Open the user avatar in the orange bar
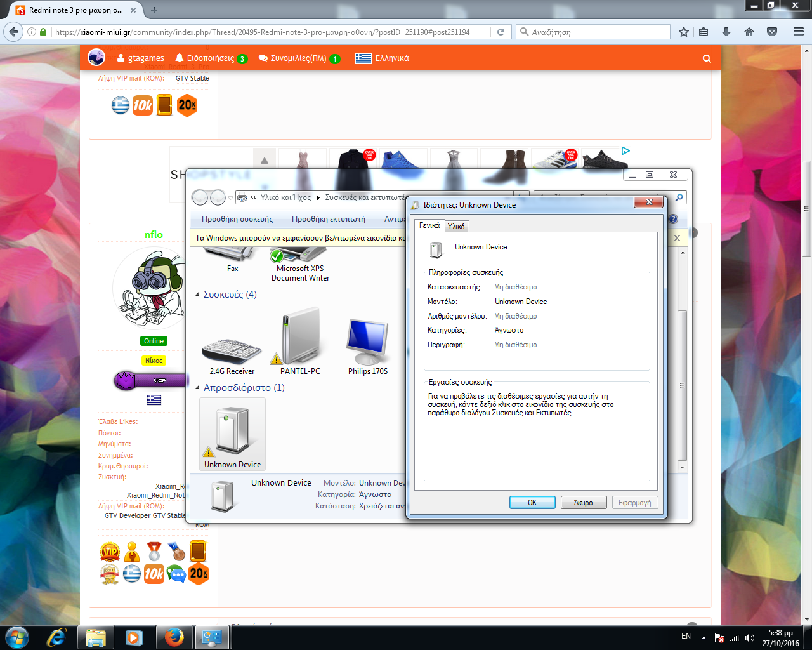812x650 pixels. click(96, 57)
